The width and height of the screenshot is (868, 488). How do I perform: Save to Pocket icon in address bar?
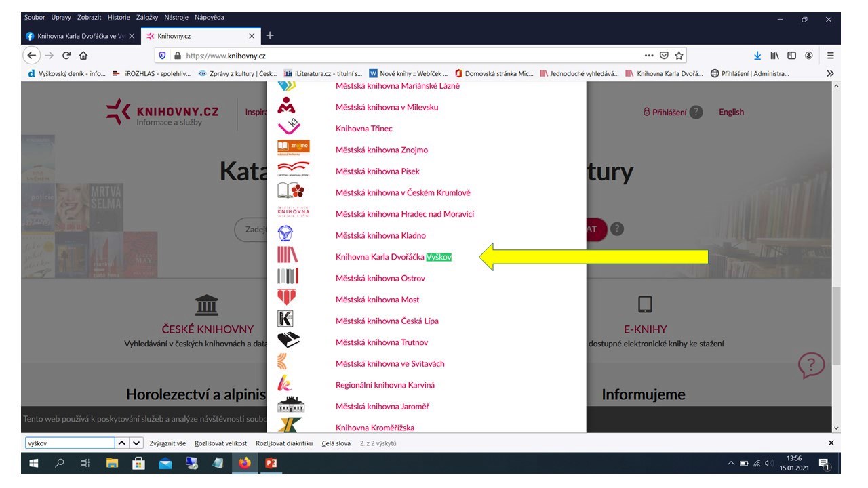point(665,56)
